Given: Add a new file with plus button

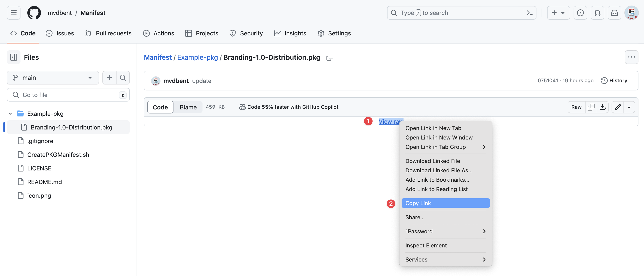Looking at the screenshot, I should [x=109, y=78].
